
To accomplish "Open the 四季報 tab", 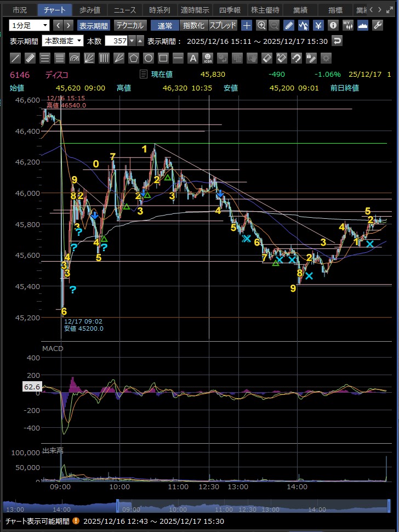I will point(230,10).
